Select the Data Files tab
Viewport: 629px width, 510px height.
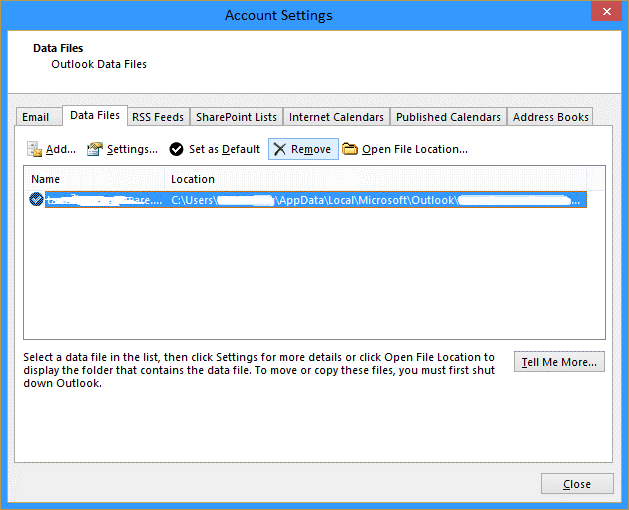95,116
